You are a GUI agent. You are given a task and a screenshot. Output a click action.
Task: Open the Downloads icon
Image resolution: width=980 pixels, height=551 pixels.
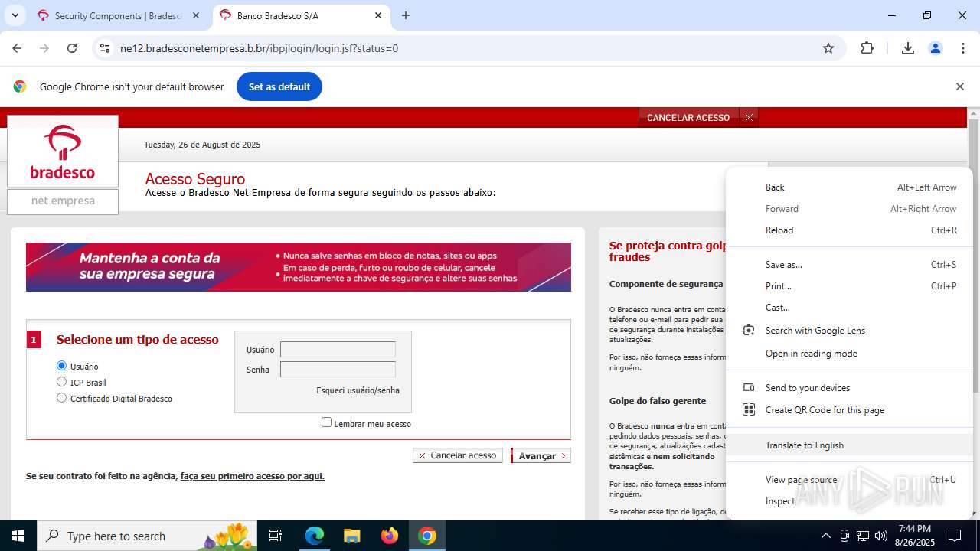pyautogui.click(x=908, y=48)
